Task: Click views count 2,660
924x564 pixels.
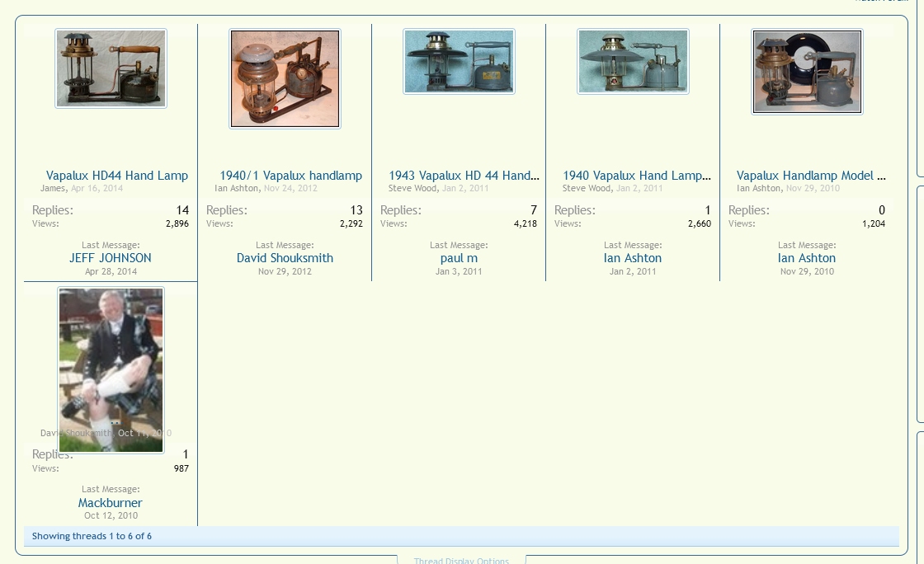Action: 700,223
